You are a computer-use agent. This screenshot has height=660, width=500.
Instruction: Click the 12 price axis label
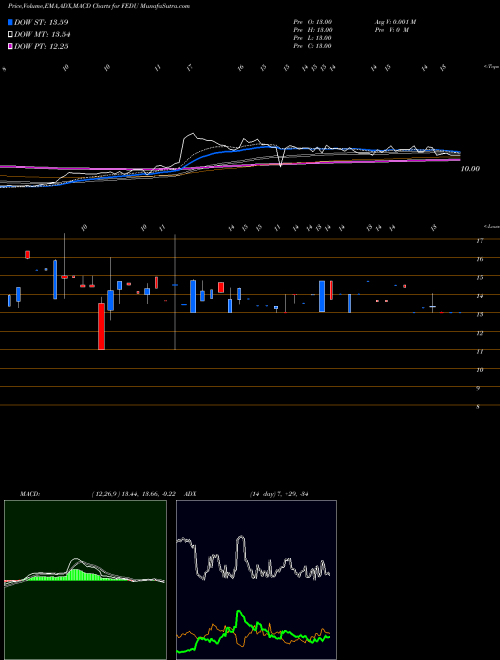[x=479, y=333]
